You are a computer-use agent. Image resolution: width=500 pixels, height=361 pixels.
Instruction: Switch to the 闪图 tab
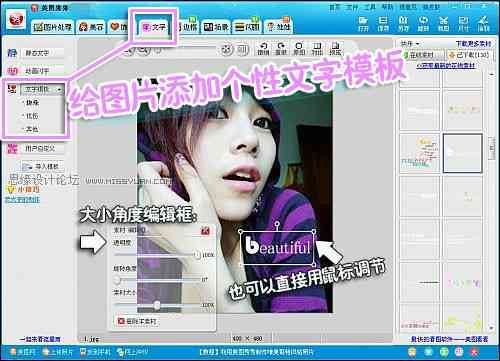[247, 27]
